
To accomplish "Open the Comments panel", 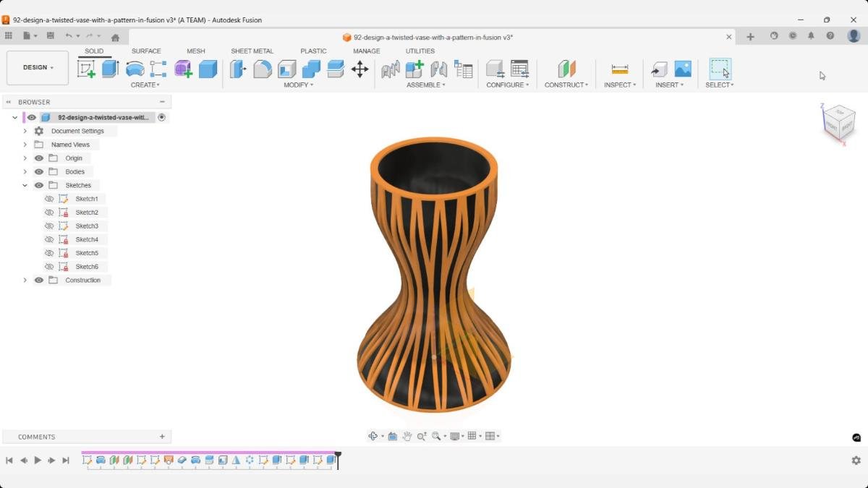I will pyautogui.click(x=36, y=437).
